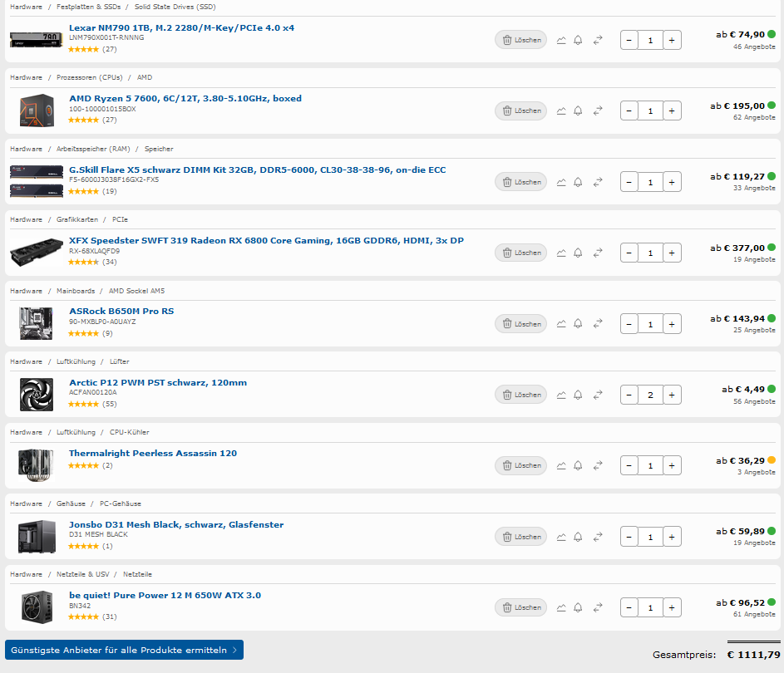Increase quantity of Lexar NM790 SSD
The image size is (784, 673).
672,41
